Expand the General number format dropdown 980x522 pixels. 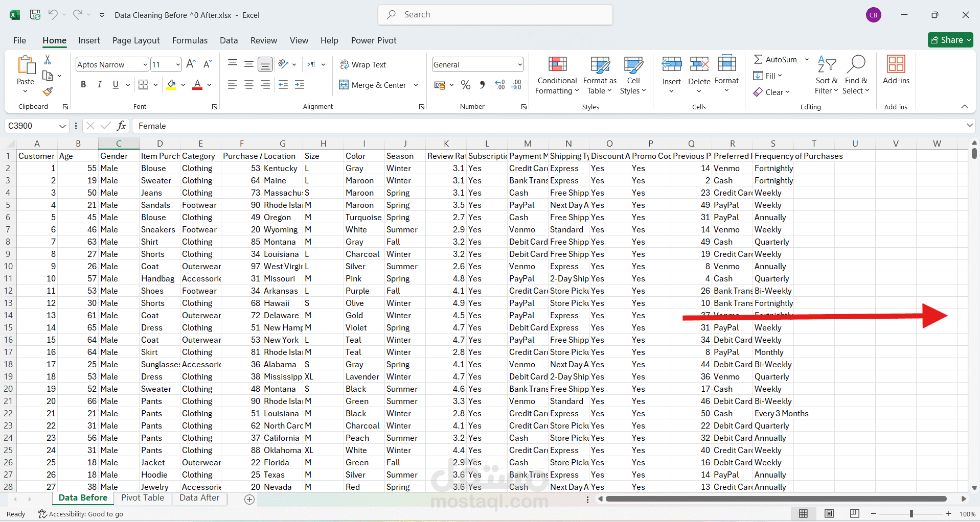point(520,64)
